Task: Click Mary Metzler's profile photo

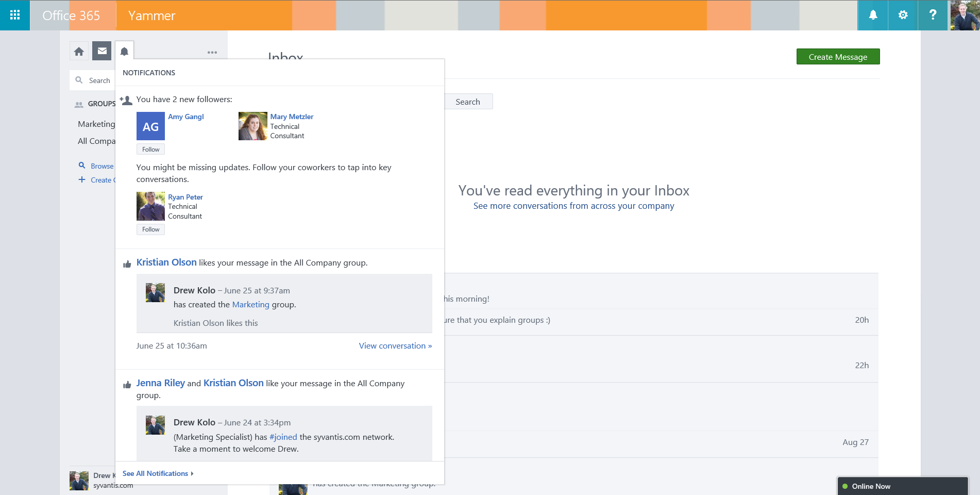Action: tap(252, 126)
